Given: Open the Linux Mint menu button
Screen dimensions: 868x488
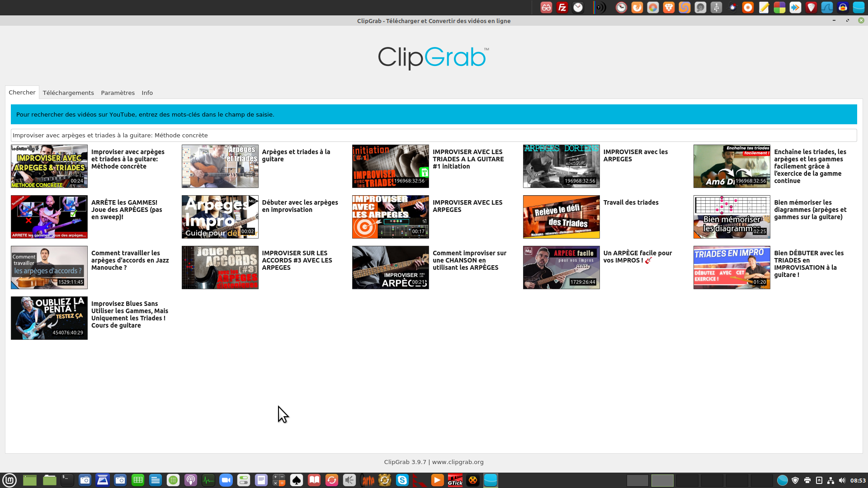Looking at the screenshot, I should click(9, 480).
